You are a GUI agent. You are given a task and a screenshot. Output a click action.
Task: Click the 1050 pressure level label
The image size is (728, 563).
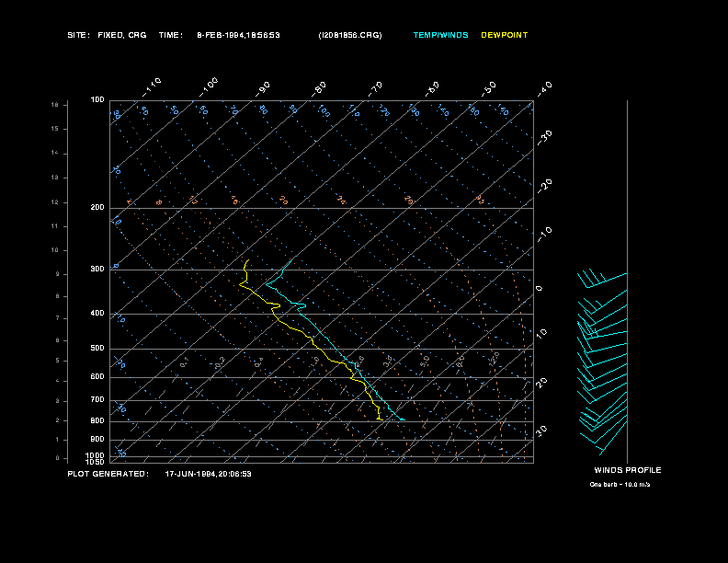[x=96, y=462]
